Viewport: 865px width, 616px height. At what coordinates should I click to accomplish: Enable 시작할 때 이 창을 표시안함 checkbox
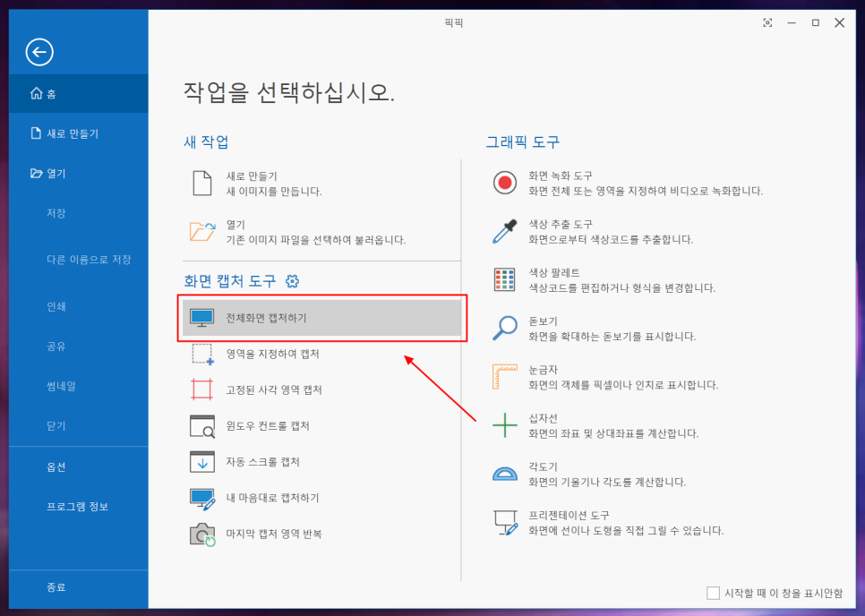713,594
